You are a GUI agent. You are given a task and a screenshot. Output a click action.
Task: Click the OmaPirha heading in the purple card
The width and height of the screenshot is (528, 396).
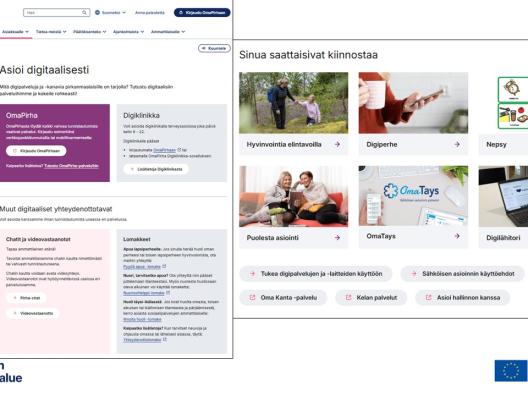coord(22,115)
